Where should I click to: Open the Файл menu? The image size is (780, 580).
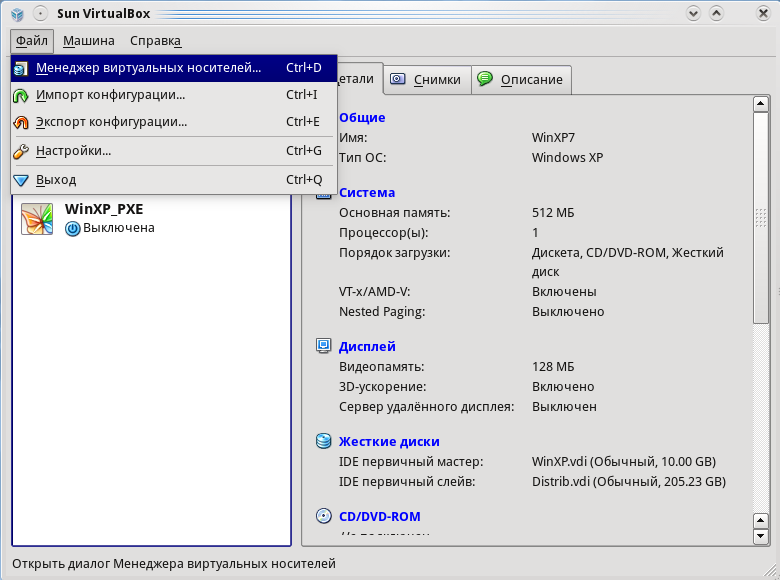(32, 41)
